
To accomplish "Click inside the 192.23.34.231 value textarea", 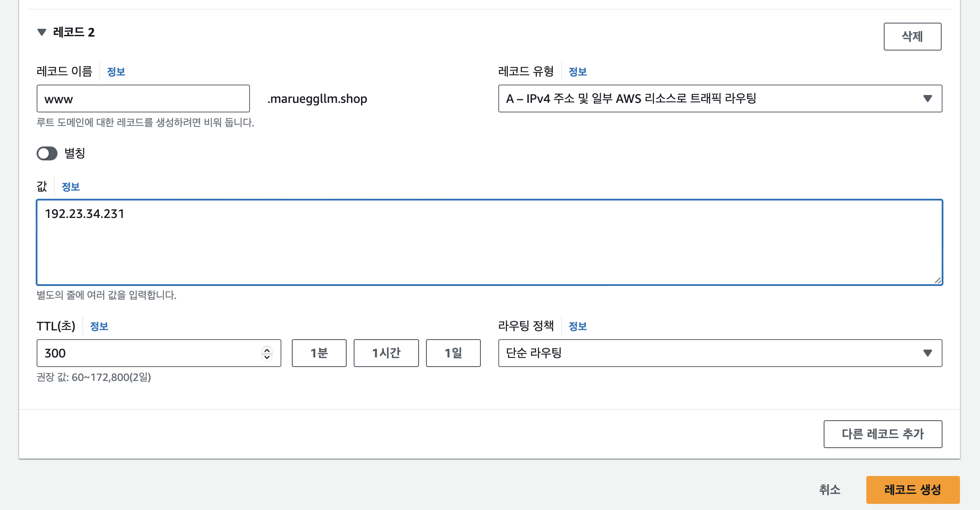I will 489,242.
